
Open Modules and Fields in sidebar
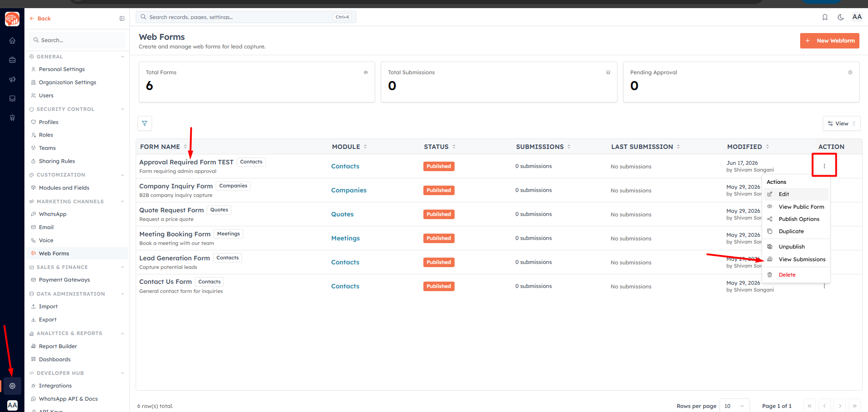(64, 188)
